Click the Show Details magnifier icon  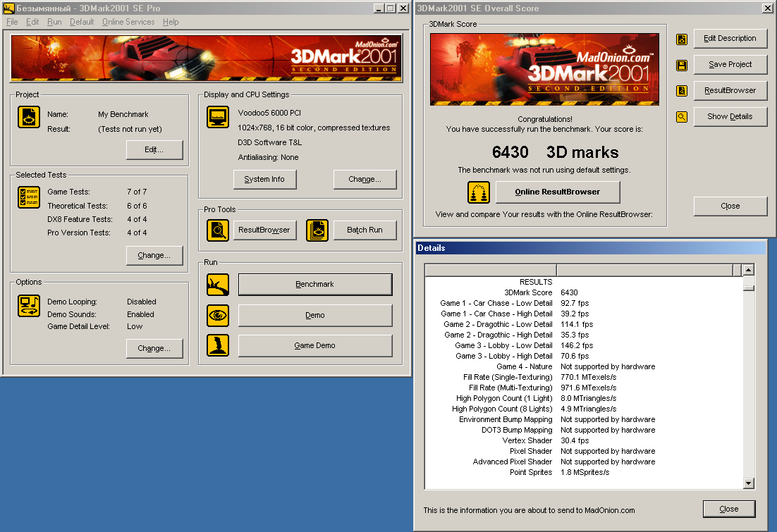(682, 117)
